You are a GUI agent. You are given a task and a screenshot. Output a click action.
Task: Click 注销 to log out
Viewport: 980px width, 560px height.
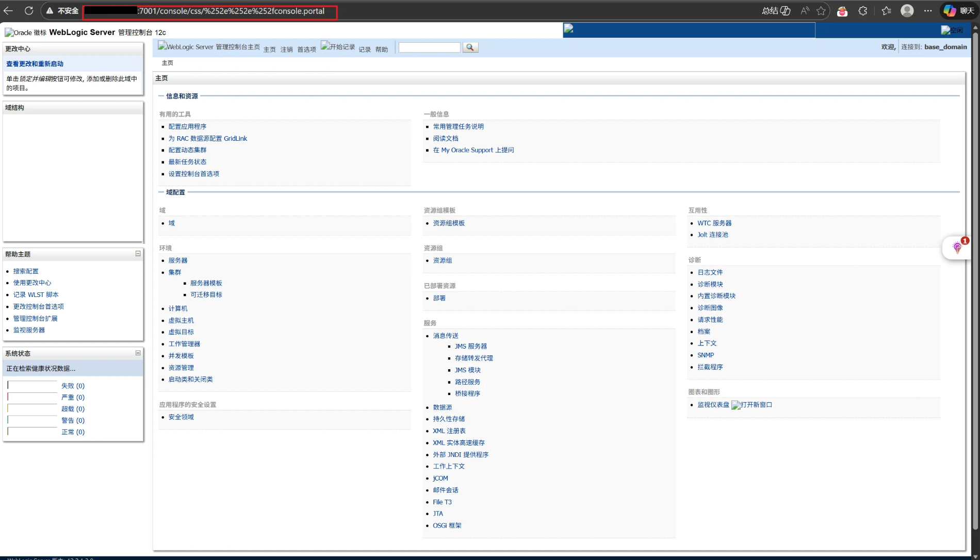287,50
